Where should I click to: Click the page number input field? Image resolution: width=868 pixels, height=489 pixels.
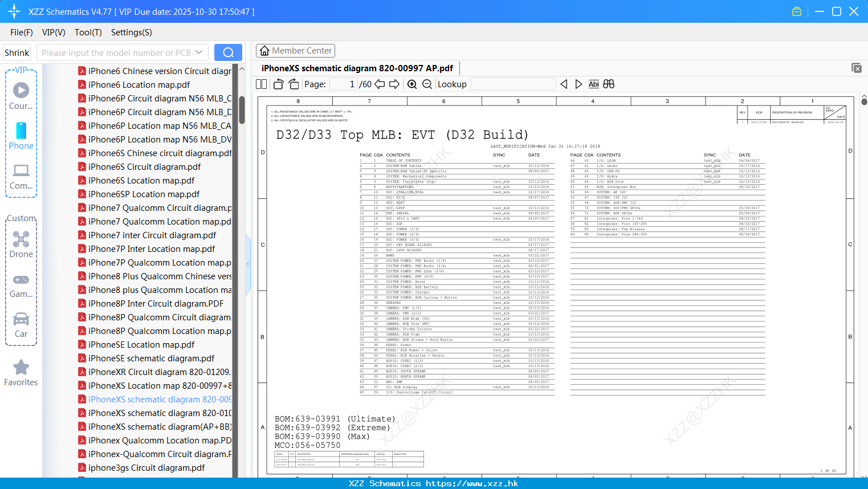(343, 84)
